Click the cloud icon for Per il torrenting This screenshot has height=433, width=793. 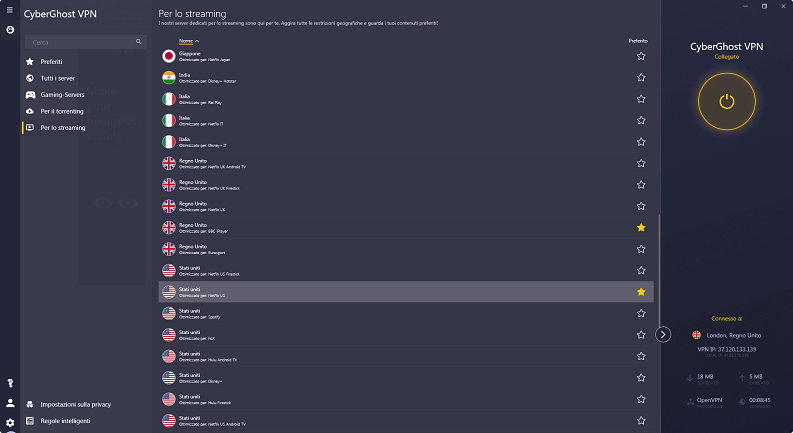click(30, 111)
